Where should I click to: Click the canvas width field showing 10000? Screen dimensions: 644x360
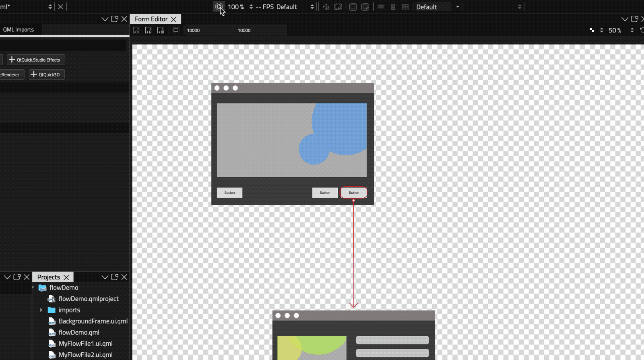pos(194,30)
